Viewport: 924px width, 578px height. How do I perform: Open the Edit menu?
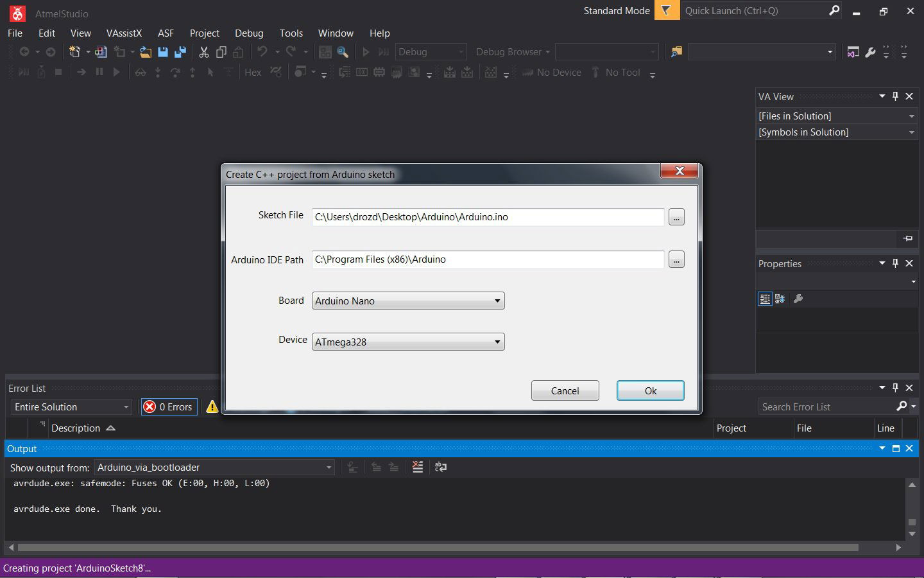click(x=47, y=33)
